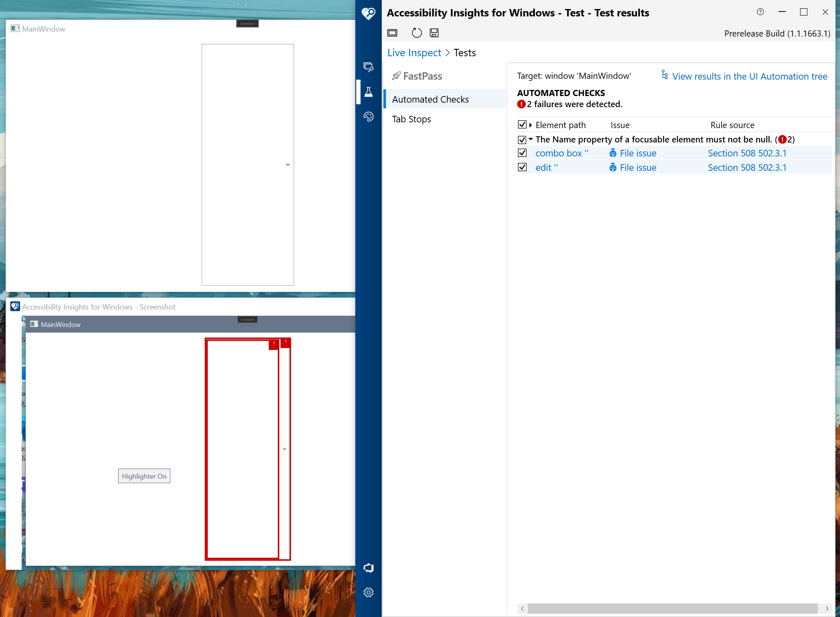The width and height of the screenshot is (840, 617).
Task: Open the combo box dropdown in MainWindow
Action: click(288, 164)
